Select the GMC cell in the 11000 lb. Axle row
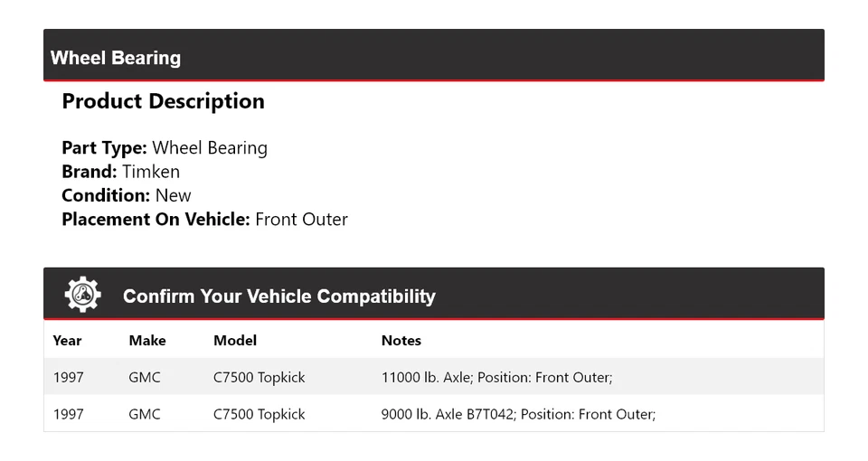The width and height of the screenshot is (868, 461). (x=145, y=377)
